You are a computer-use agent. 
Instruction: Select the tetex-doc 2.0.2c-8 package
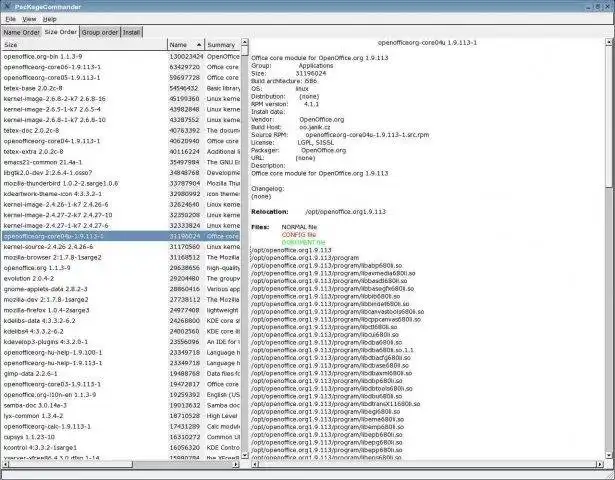click(121, 131)
